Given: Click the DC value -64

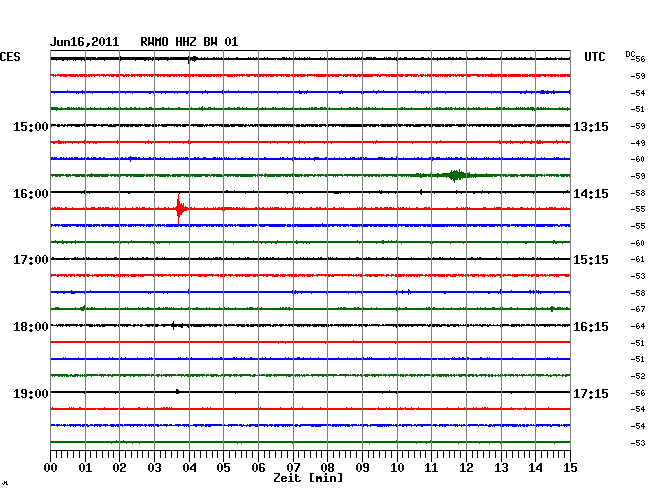Looking at the screenshot, I should click(638, 326).
